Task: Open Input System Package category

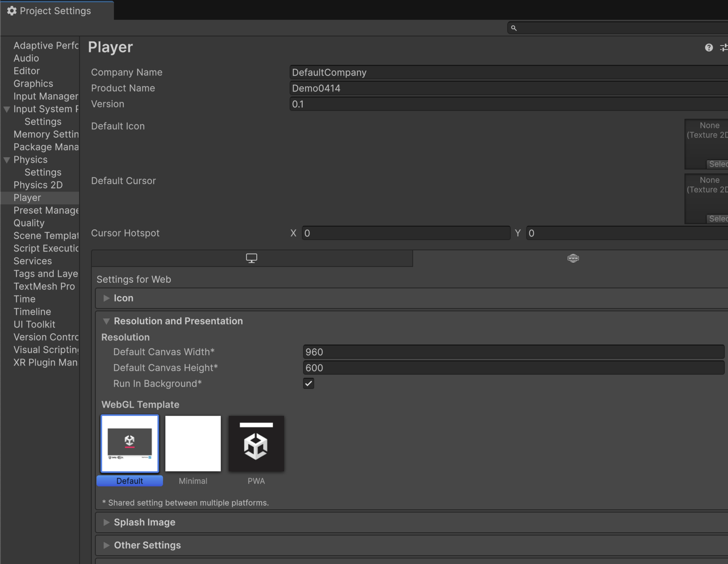Action: pyautogui.click(x=46, y=109)
